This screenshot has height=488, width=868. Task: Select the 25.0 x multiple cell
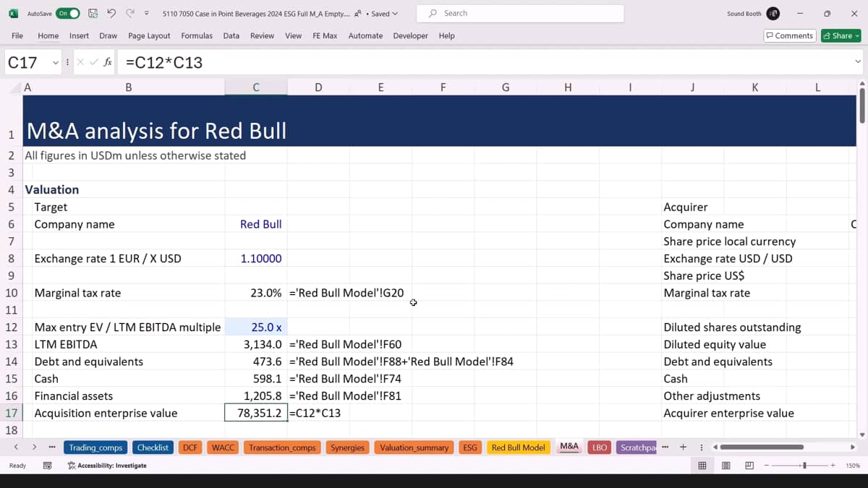pos(256,327)
